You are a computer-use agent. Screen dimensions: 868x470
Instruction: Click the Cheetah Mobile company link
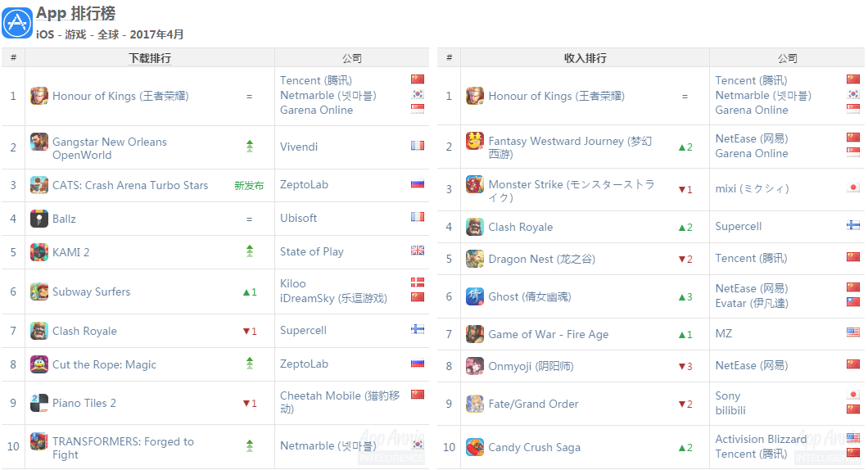click(x=340, y=403)
